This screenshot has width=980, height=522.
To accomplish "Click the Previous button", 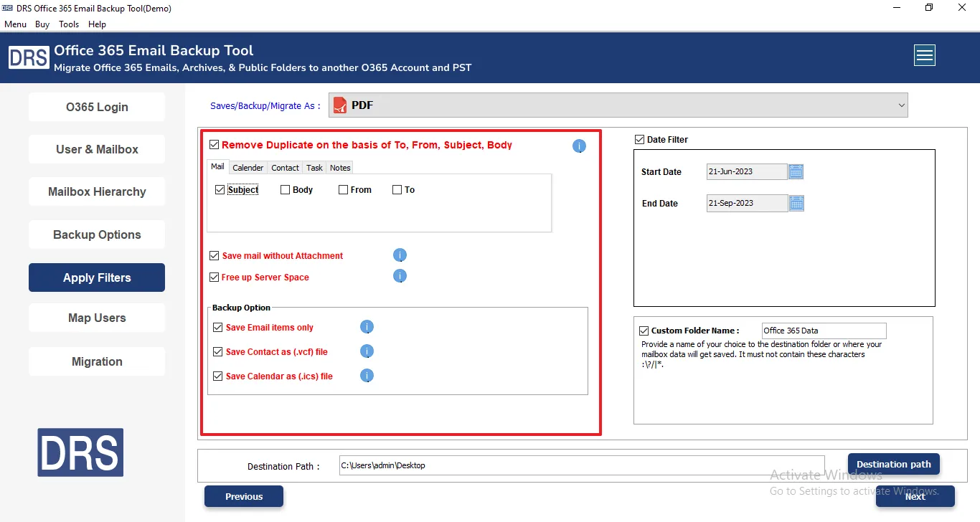I will pyautogui.click(x=244, y=496).
